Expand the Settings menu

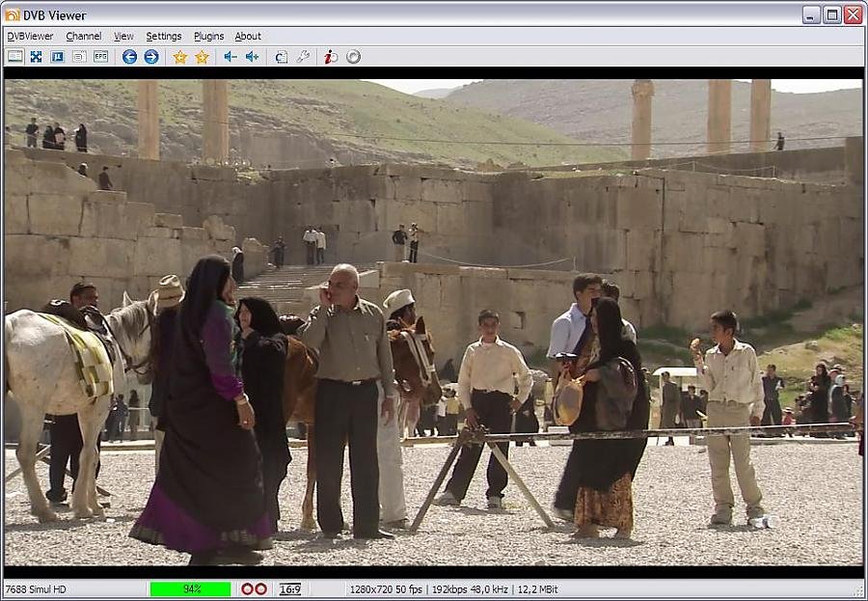pos(163,36)
